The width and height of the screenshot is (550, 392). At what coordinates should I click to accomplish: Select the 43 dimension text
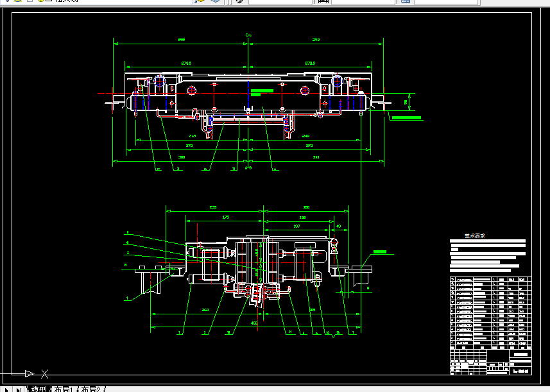point(338,226)
